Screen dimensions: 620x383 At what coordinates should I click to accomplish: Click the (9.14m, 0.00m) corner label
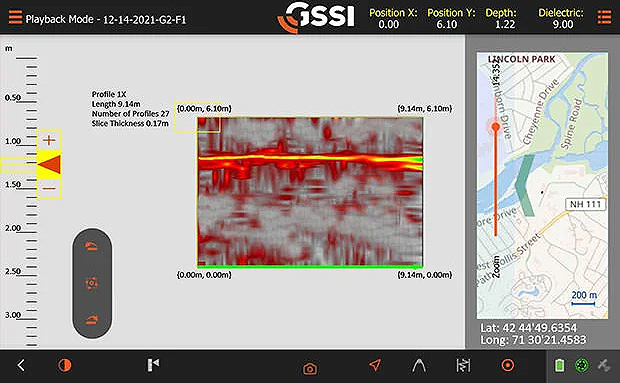point(425,275)
